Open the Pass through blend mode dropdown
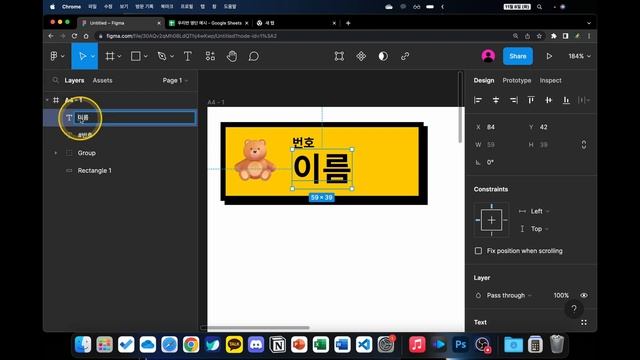 click(509, 295)
